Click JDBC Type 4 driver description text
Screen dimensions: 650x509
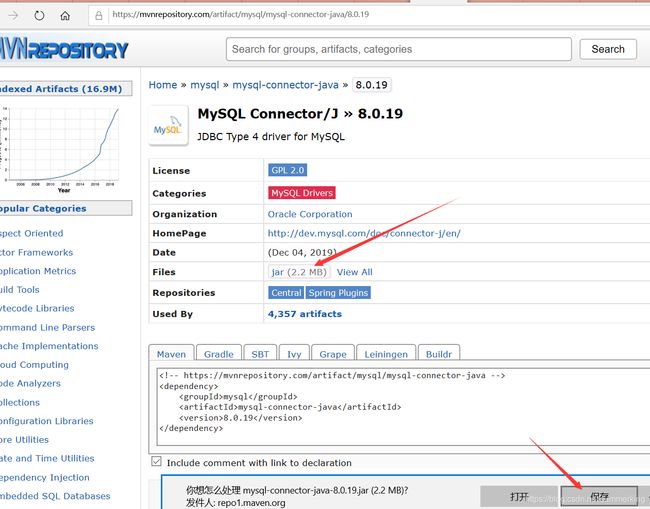(x=271, y=137)
